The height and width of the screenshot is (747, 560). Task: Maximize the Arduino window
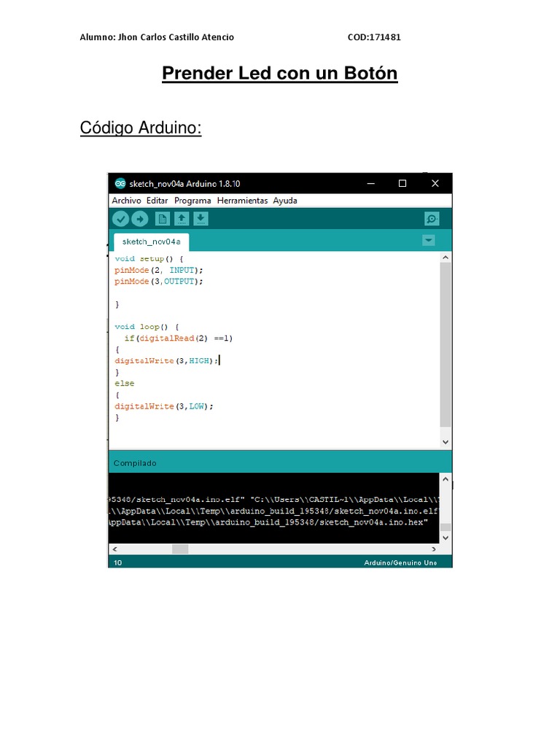click(402, 183)
